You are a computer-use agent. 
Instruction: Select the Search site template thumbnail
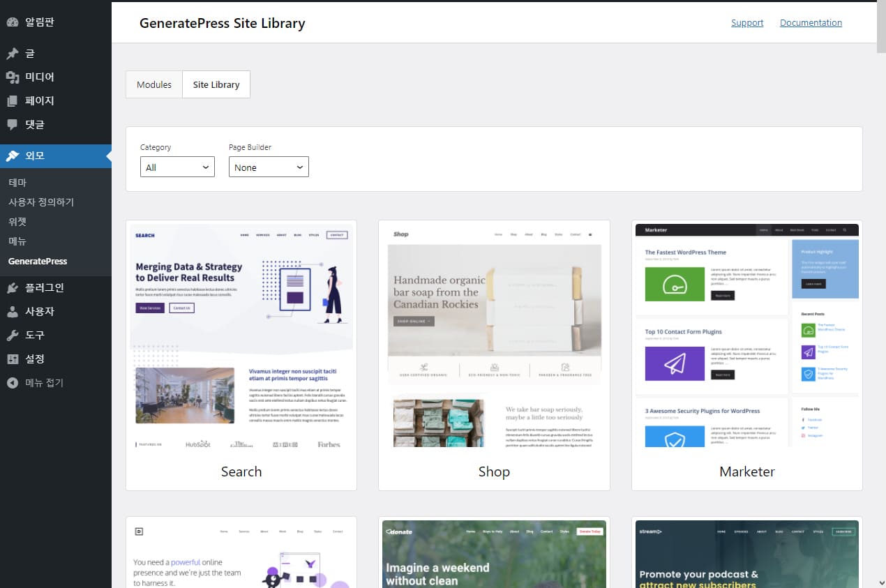pyautogui.click(x=241, y=336)
